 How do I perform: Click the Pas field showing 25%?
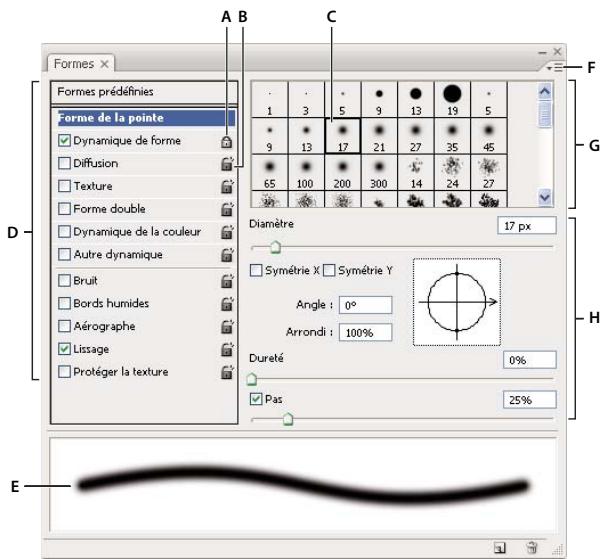[x=529, y=400]
